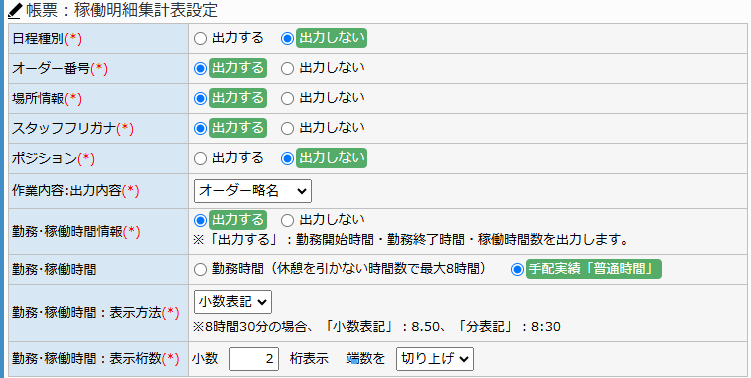The width and height of the screenshot is (751, 378).
Task: Select 出力する for スタッフフリガナ
Action: [x=200, y=128]
